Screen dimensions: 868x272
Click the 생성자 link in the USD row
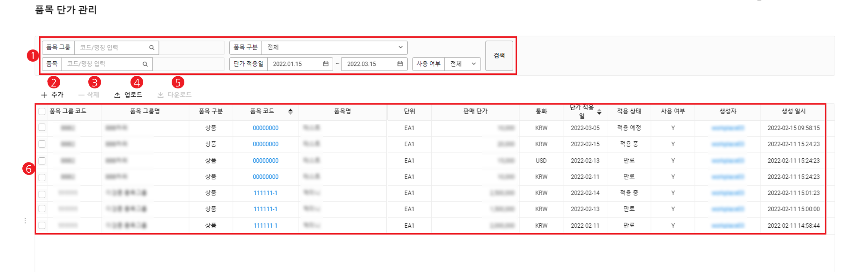tap(728, 161)
